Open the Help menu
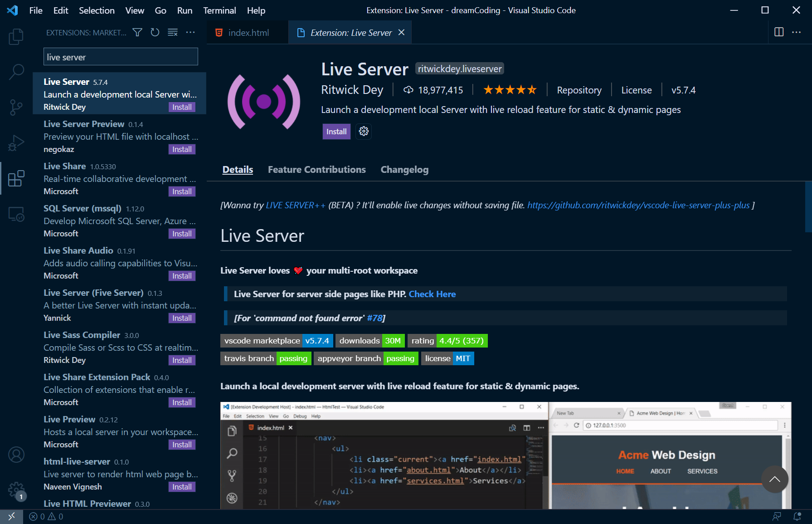 [x=256, y=10]
